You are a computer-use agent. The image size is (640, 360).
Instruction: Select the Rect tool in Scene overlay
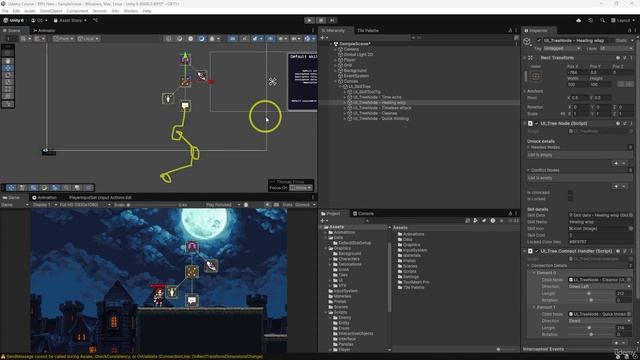pos(8,89)
